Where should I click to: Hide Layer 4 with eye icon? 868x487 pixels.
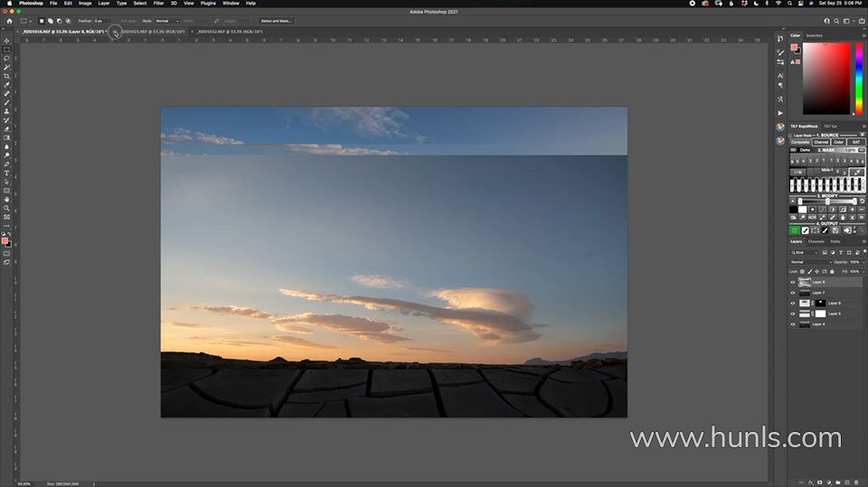(793, 323)
